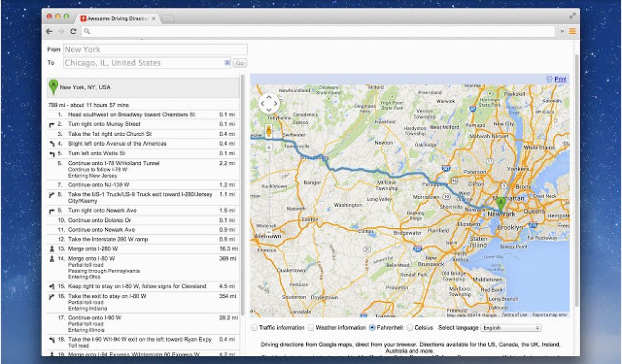Click the browser address bar
The height and width of the screenshot is (364, 622).
point(318,32)
